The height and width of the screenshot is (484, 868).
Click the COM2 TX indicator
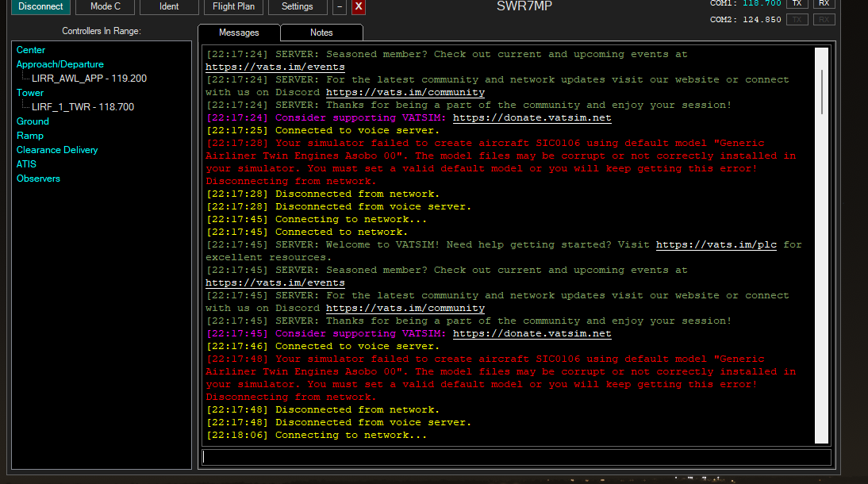[797, 19]
